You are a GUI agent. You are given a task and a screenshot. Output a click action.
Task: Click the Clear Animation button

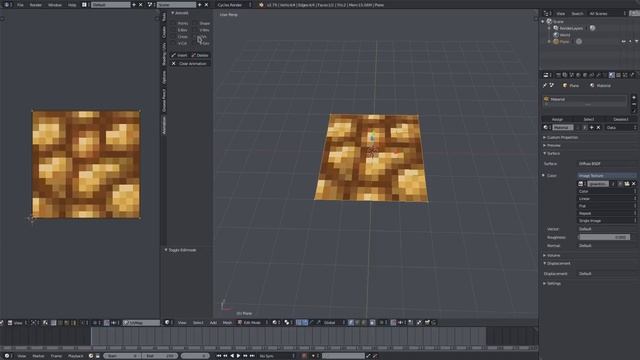(x=190, y=64)
